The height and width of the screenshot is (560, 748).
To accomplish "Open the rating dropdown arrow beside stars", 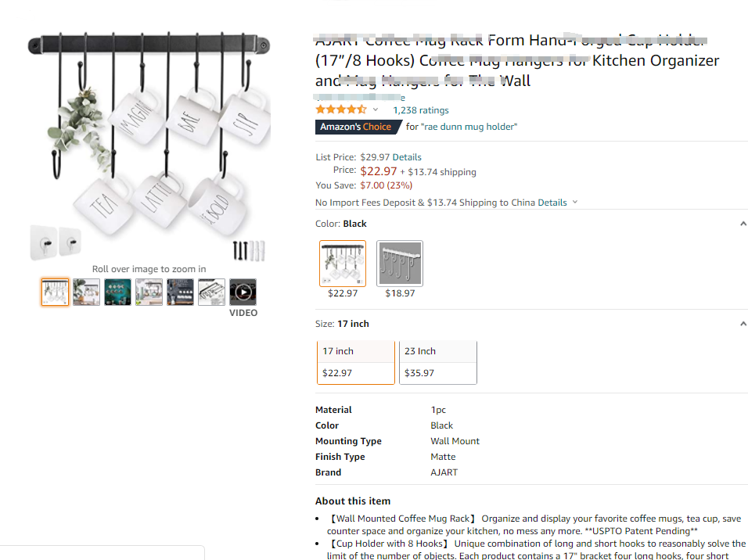I will pyautogui.click(x=376, y=110).
